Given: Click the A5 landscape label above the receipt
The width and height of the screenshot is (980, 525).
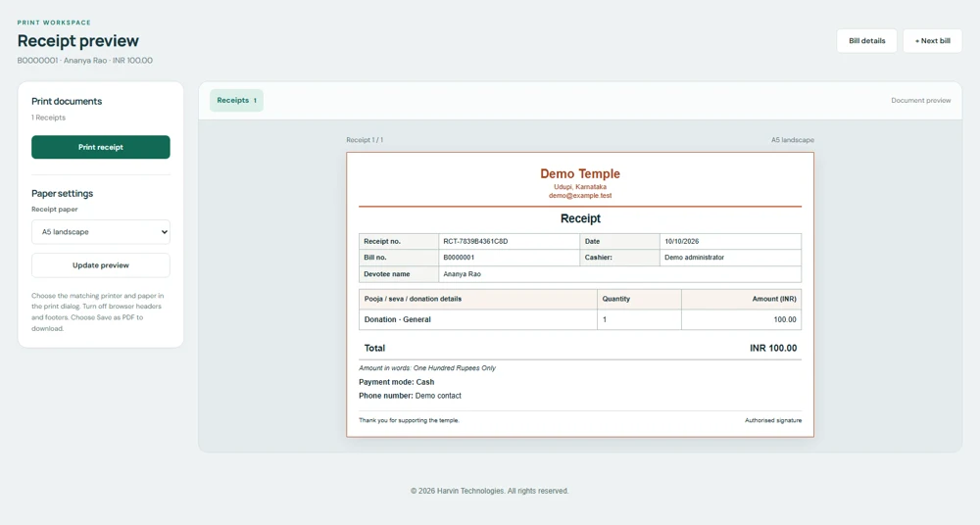Looking at the screenshot, I should (x=793, y=140).
